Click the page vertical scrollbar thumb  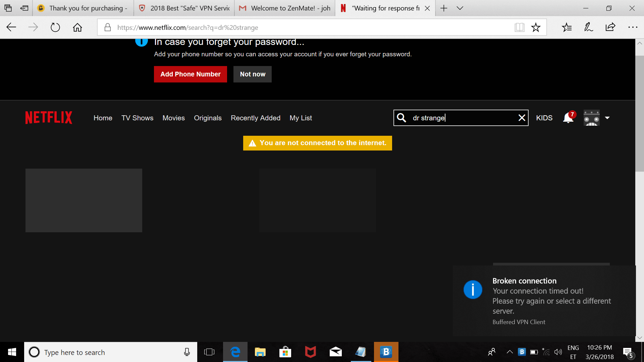coord(640,114)
